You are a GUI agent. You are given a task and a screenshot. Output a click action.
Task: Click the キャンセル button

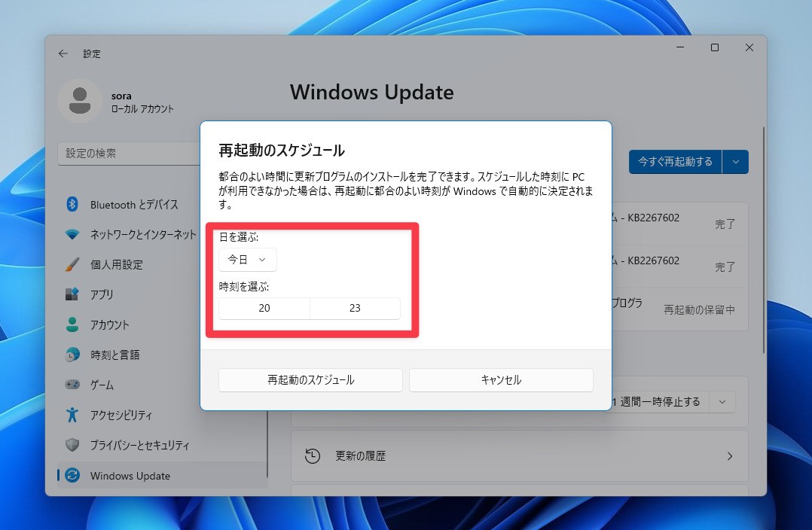click(x=501, y=380)
